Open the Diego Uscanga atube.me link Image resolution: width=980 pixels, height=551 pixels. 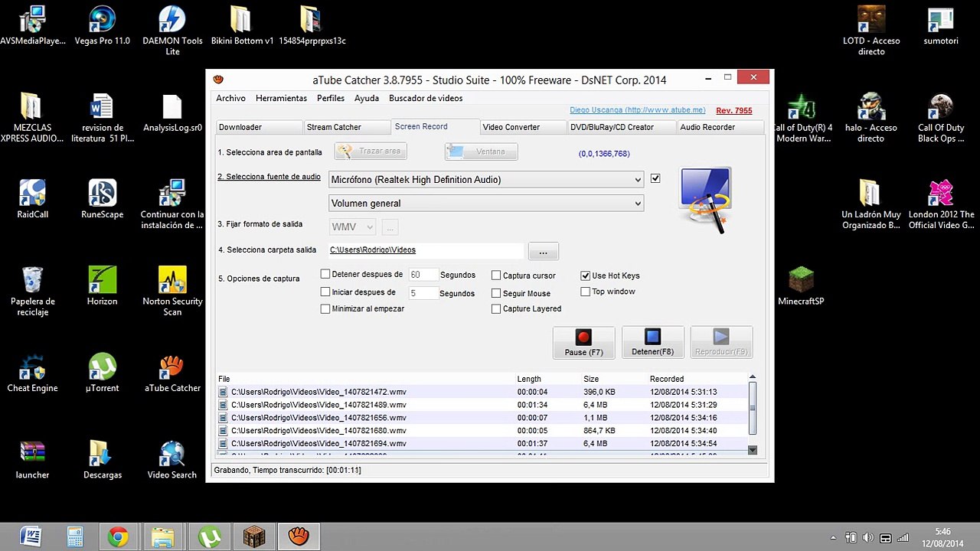click(x=637, y=110)
